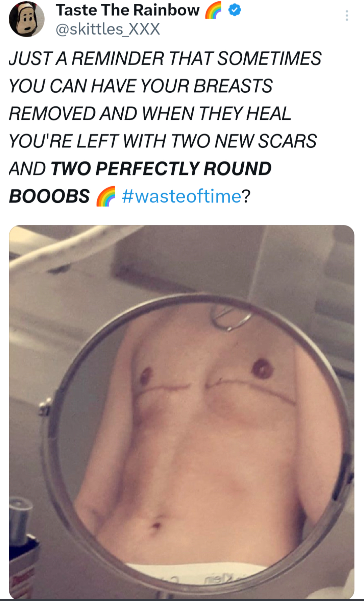Viewport: 364px width, 601px height.
Task: Click the question mark after the hashtag
Action: [x=246, y=196]
